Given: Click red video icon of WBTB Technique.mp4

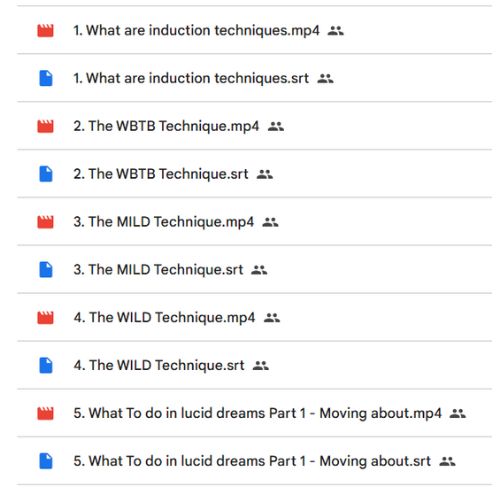Looking at the screenshot, I should [45, 126].
